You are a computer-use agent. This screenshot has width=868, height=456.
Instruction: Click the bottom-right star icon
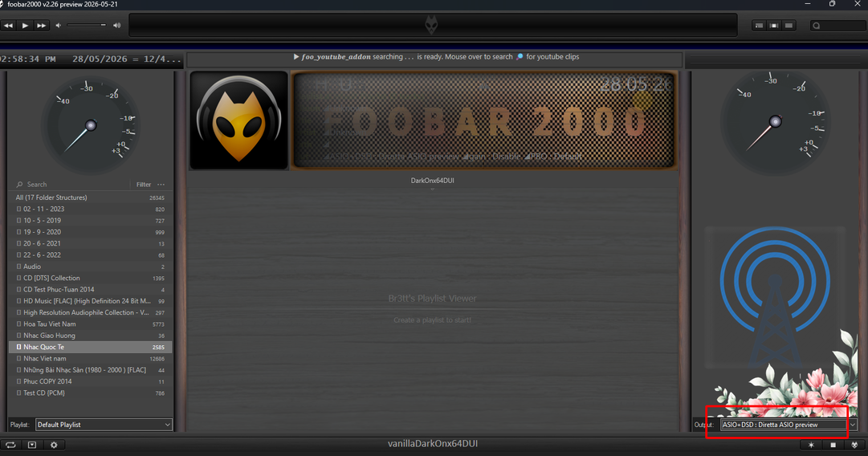coord(811,445)
